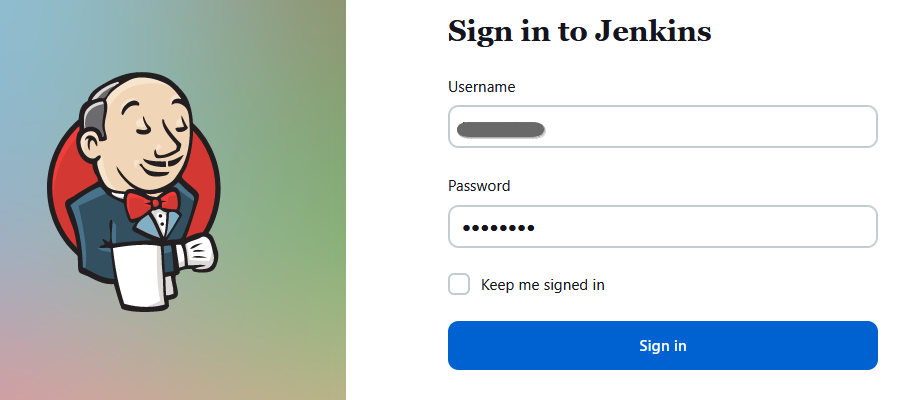Focus the Username input field
The image size is (917, 400).
pos(663,126)
